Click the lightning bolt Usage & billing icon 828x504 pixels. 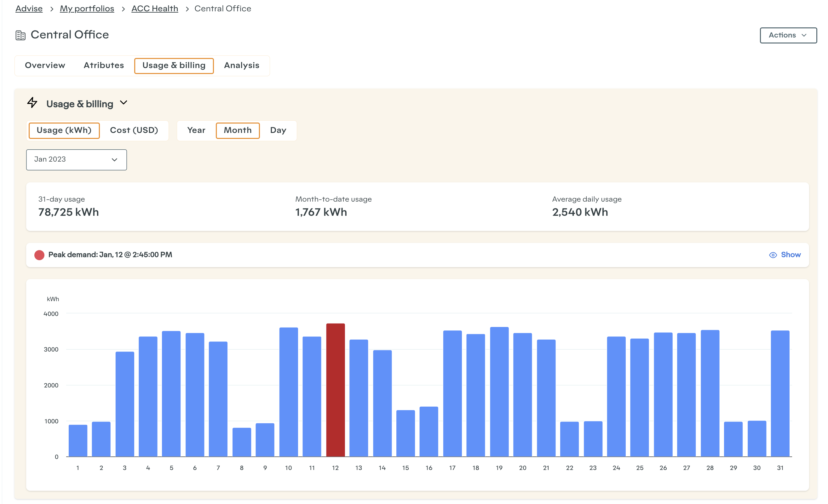pyautogui.click(x=32, y=102)
